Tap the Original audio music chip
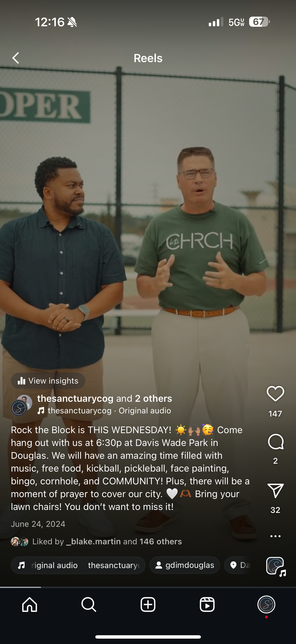The image size is (296, 644). (78, 565)
